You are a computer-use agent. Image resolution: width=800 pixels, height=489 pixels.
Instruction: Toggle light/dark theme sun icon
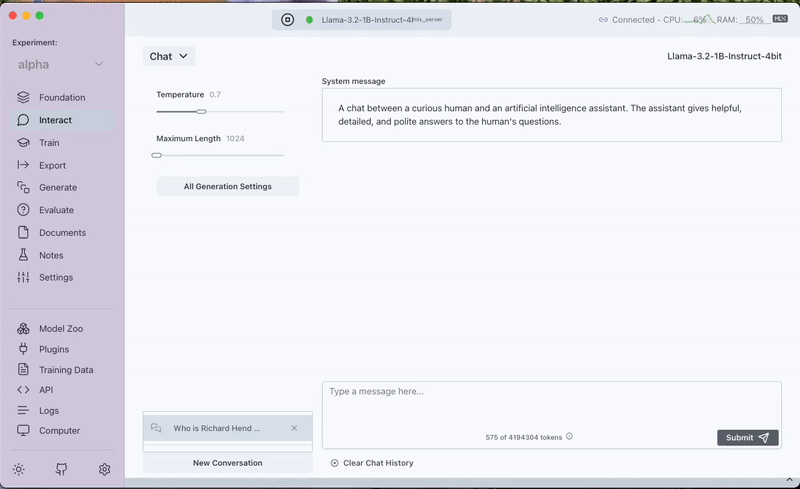point(18,469)
